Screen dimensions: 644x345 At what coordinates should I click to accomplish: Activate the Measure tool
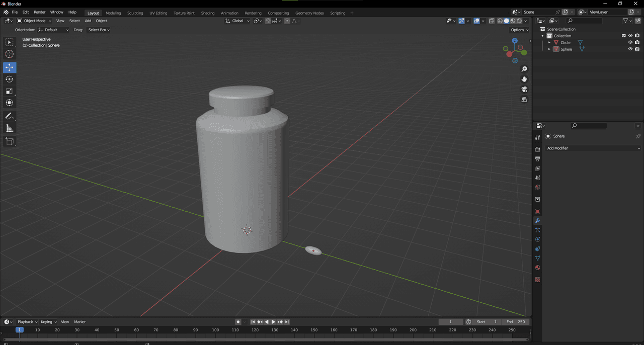tap(10, 128)
